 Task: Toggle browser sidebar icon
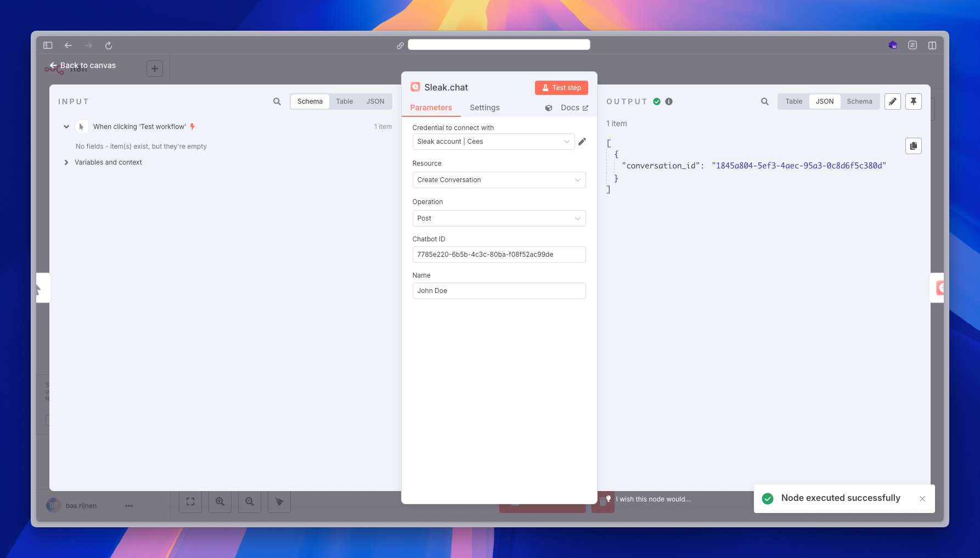(x=48, y=46)
